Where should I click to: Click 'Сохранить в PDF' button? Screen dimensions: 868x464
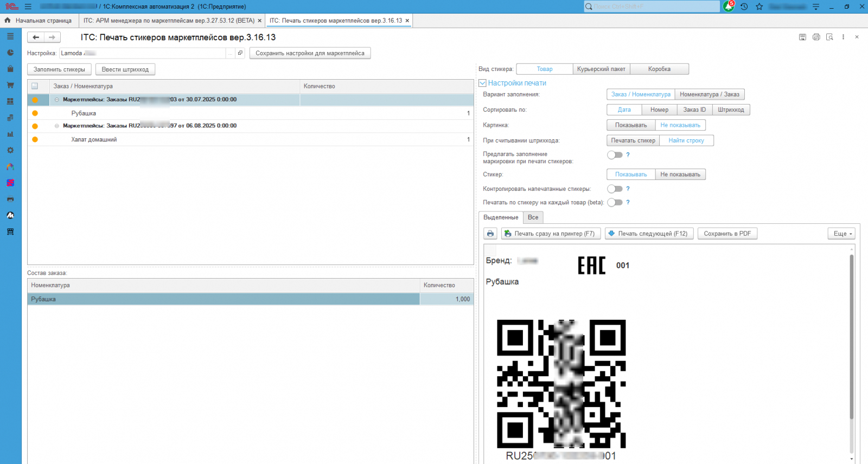point(727,234)
